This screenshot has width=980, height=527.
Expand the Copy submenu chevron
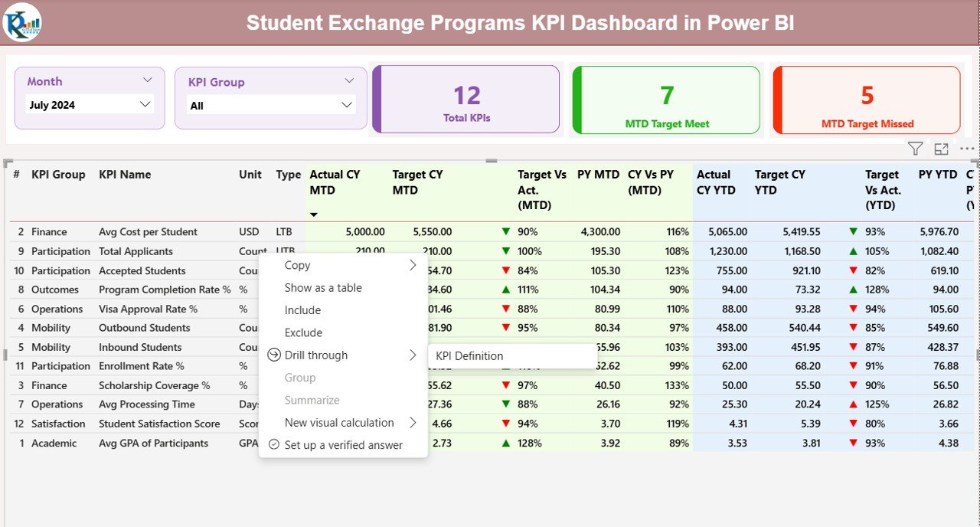tap(413, 265)
